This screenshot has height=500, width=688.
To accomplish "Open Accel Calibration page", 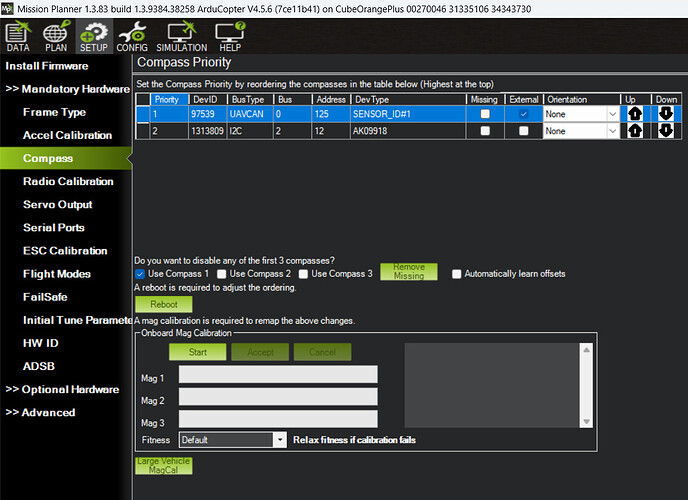I will [67, 136].
